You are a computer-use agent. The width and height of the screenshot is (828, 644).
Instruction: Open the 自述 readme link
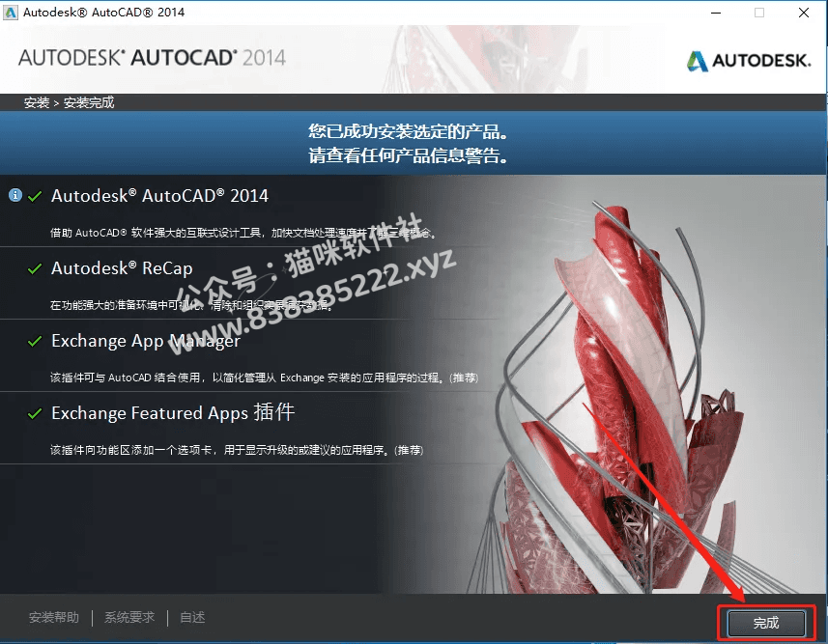coord(192,617)
